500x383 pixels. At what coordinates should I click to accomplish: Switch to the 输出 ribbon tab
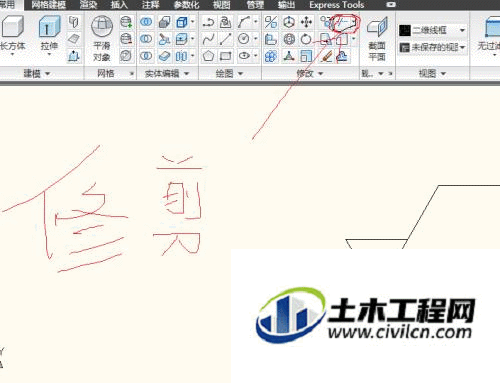(x=286, y=5)
